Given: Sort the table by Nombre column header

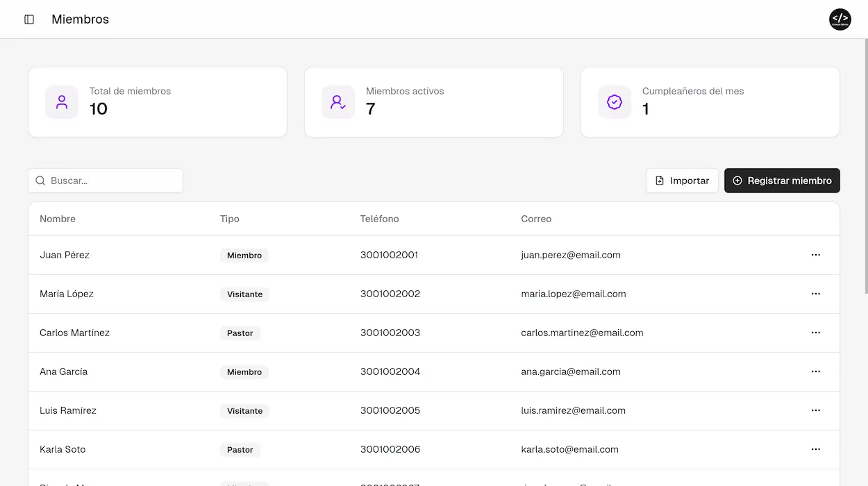Looking at the screenshot, I should (x=57, y=219).
